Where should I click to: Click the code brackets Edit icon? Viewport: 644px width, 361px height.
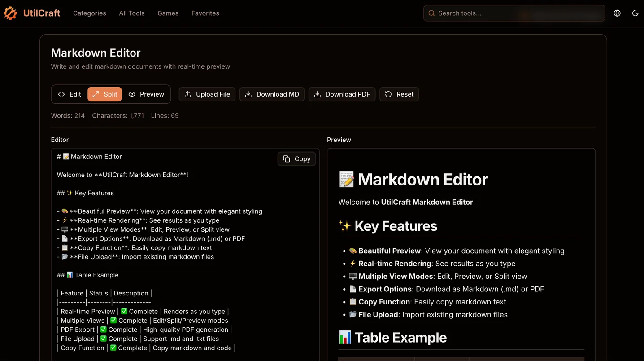(x=61, y=94)
